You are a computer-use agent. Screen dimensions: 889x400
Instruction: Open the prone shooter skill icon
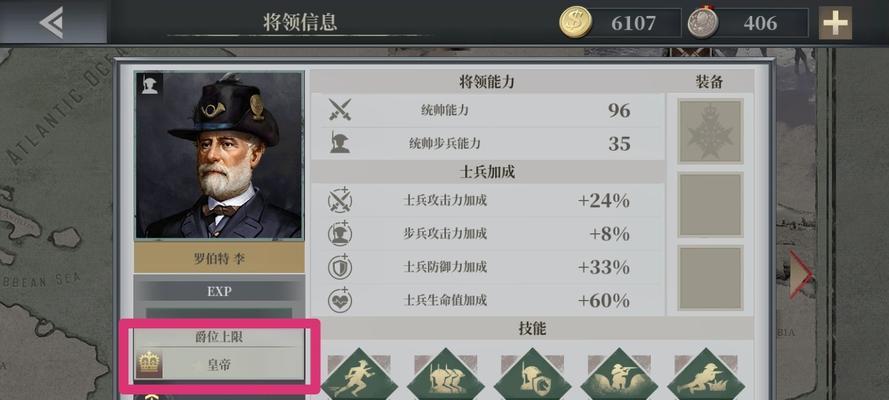coord(706,376)
